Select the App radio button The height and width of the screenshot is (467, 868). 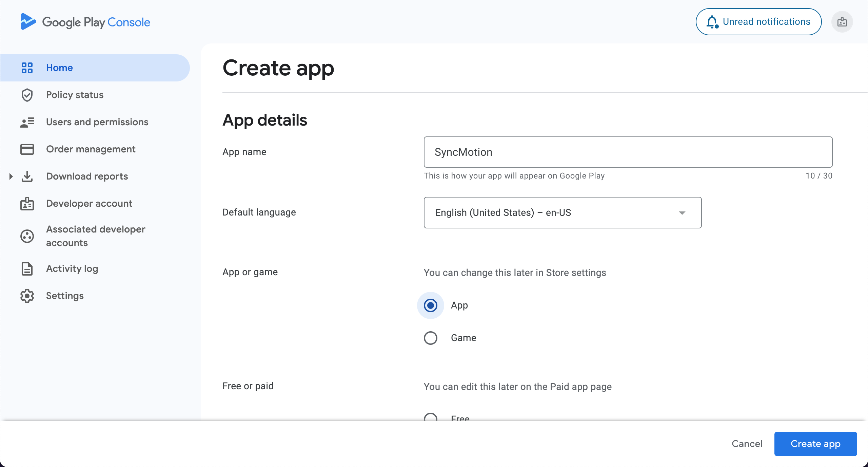(x=431, y=305)
